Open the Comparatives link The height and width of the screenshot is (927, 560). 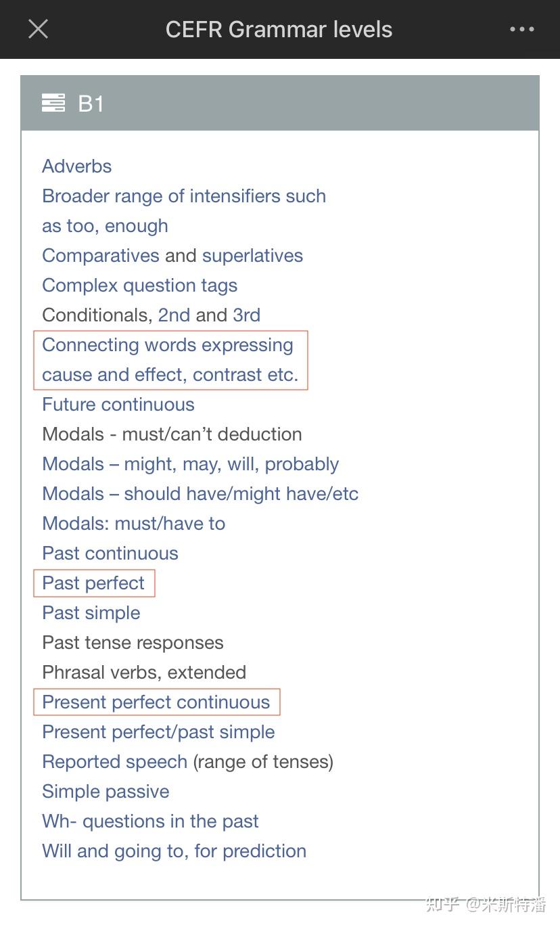click(x=101, y=256)
